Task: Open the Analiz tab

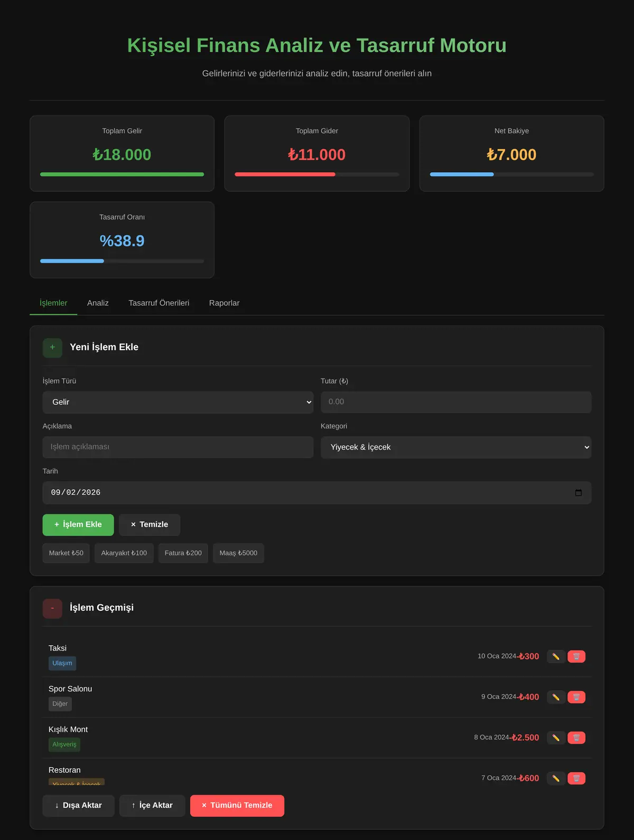Action: 98,303
